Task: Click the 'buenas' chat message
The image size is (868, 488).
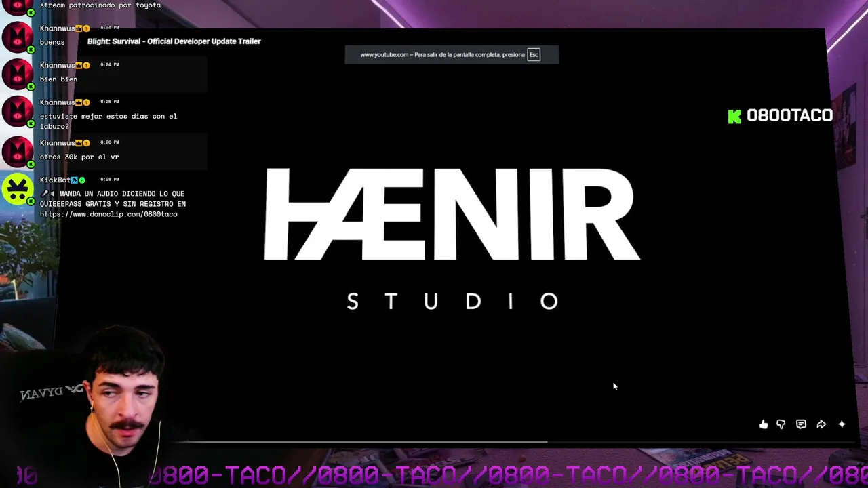Action: click(52, 42)
